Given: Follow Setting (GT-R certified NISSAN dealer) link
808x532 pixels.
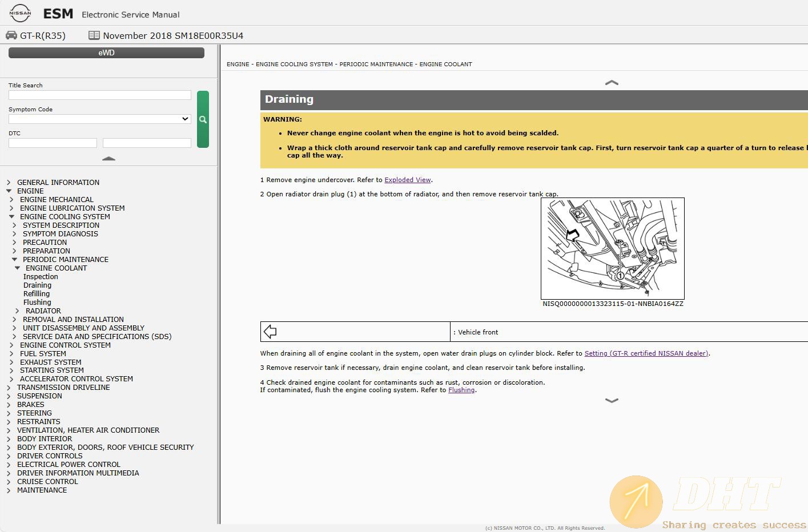Looking at the screenshot, I should pos(646,353).
